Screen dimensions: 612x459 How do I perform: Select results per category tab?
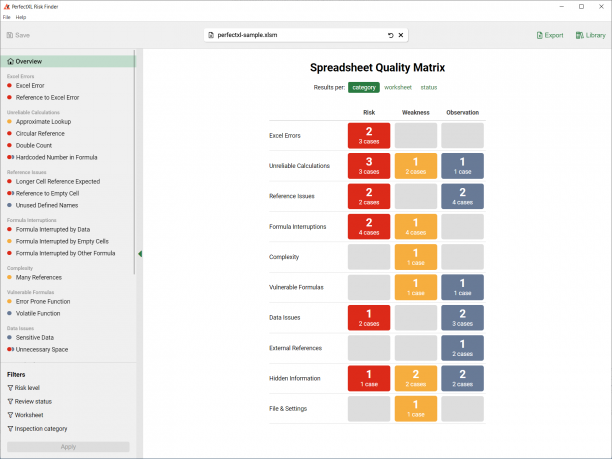364,87
